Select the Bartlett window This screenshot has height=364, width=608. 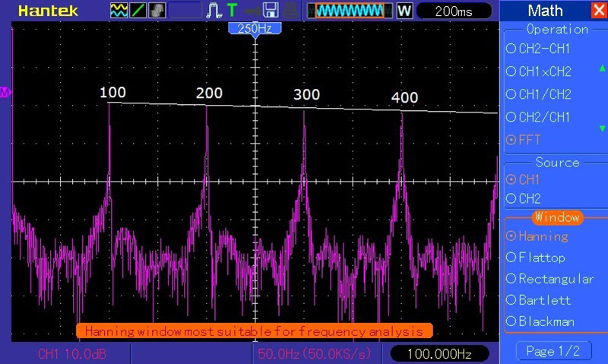538,300
